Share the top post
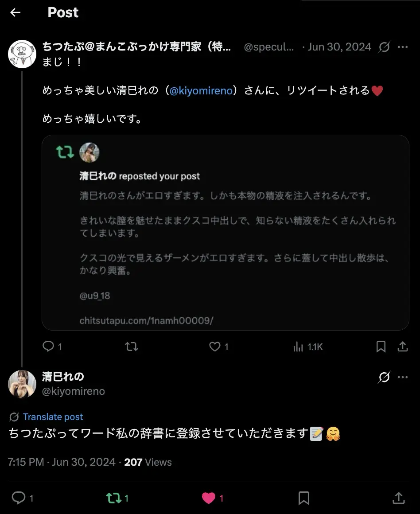The image size is (420, 514). [x=403, y=347]
